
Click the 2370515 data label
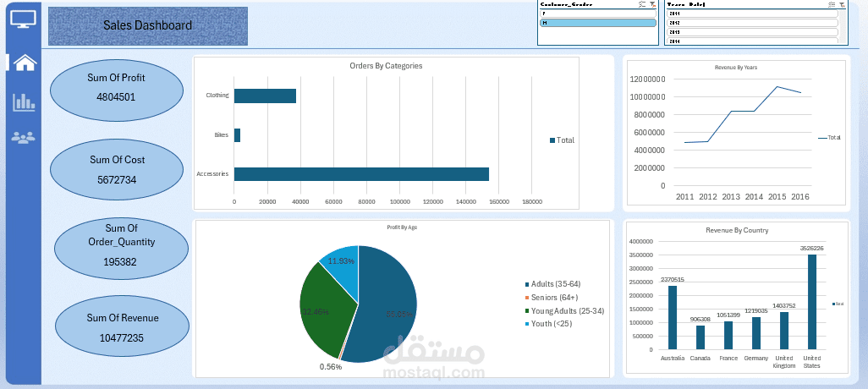pos(672,279)
